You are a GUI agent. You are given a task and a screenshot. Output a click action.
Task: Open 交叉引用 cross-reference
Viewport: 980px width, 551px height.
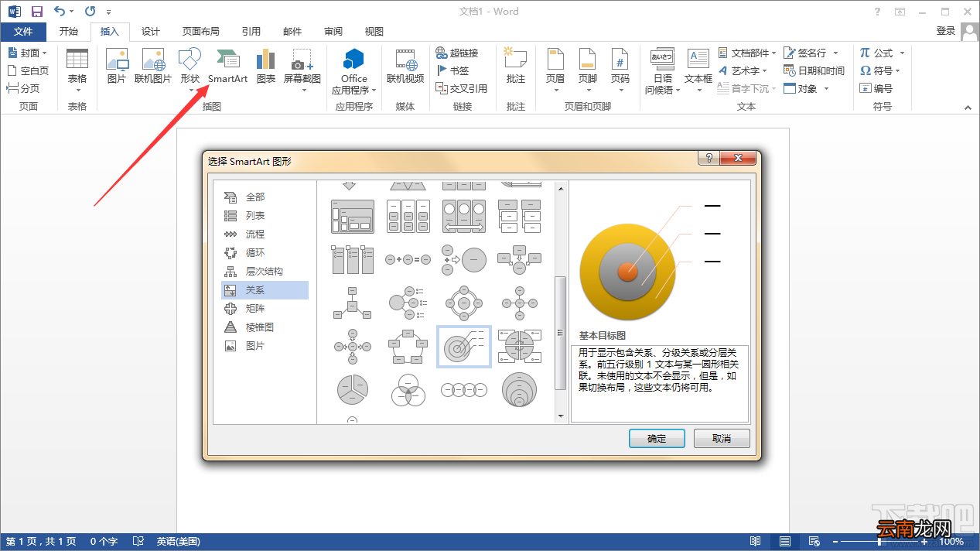pos(461,88)
